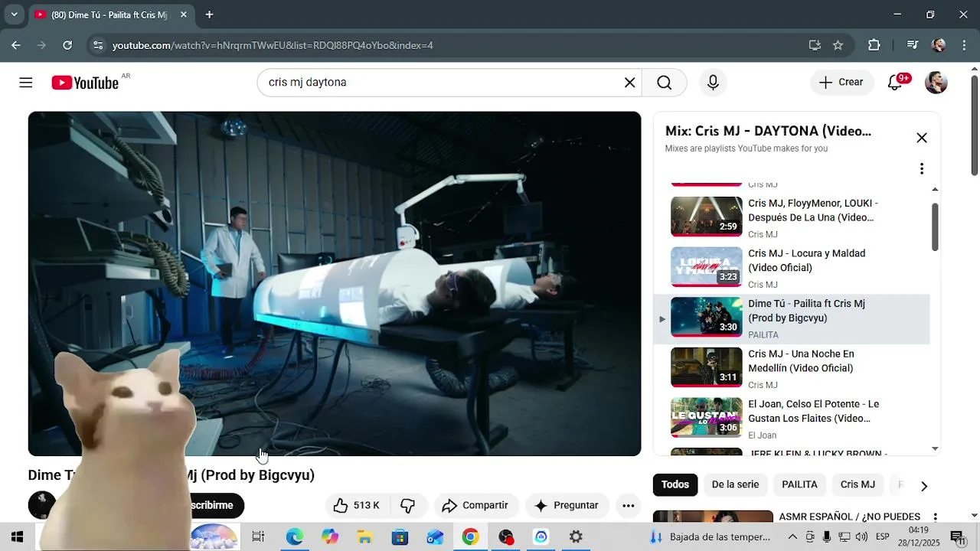Clear the search box with the X
The image size is (980, 551).
pyautogui.click(x=629, y=83)
